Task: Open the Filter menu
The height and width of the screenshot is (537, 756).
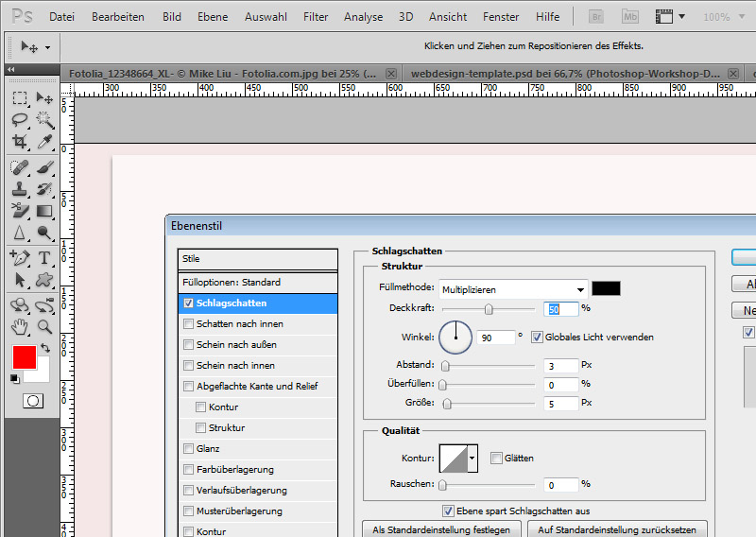Action: coord(316,17)
